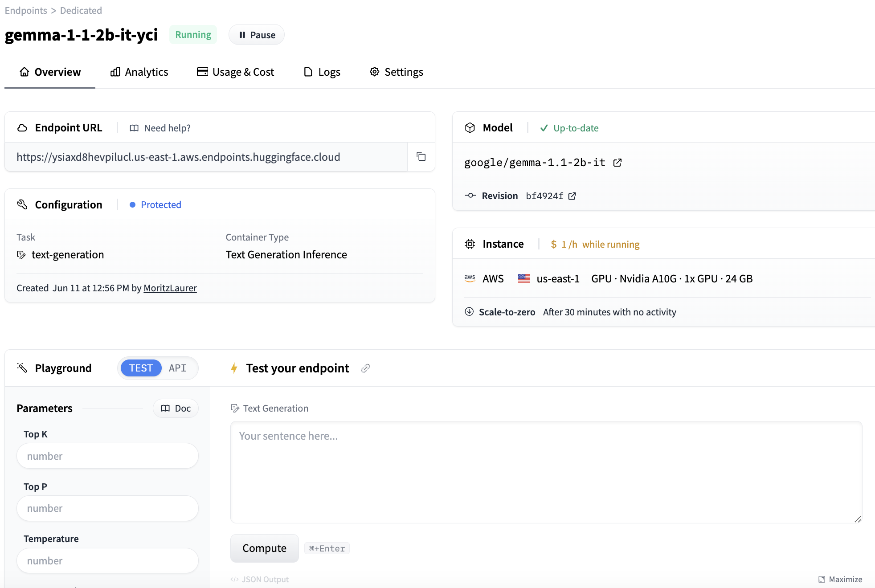Focus the Top K number field
Screen dimensions: 875x588
(107, 456)
